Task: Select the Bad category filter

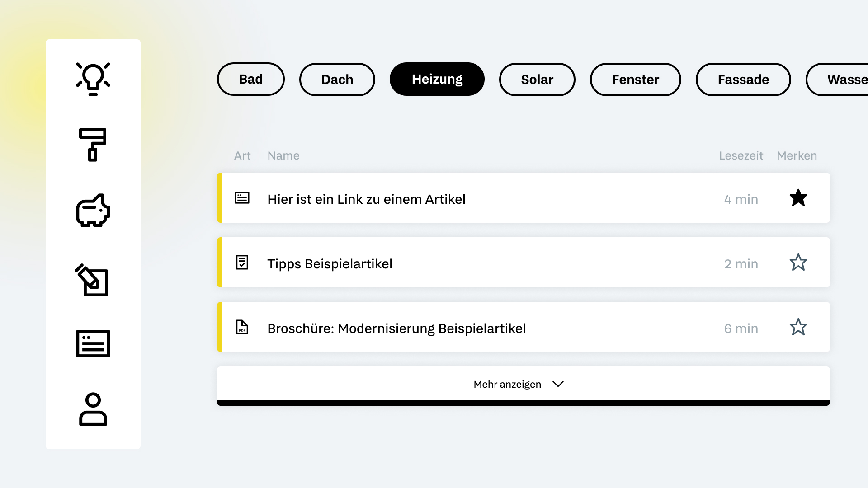Action: point(251,79)
